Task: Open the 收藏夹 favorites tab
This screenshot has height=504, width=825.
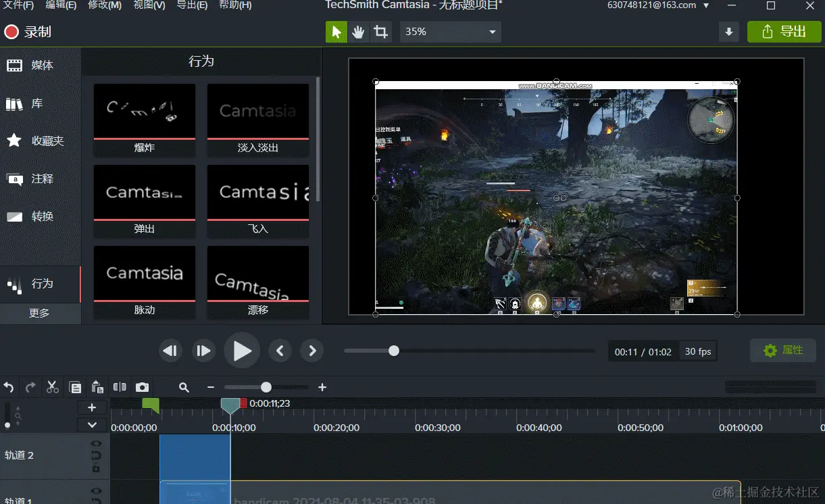Action: [x=41, y=141]
